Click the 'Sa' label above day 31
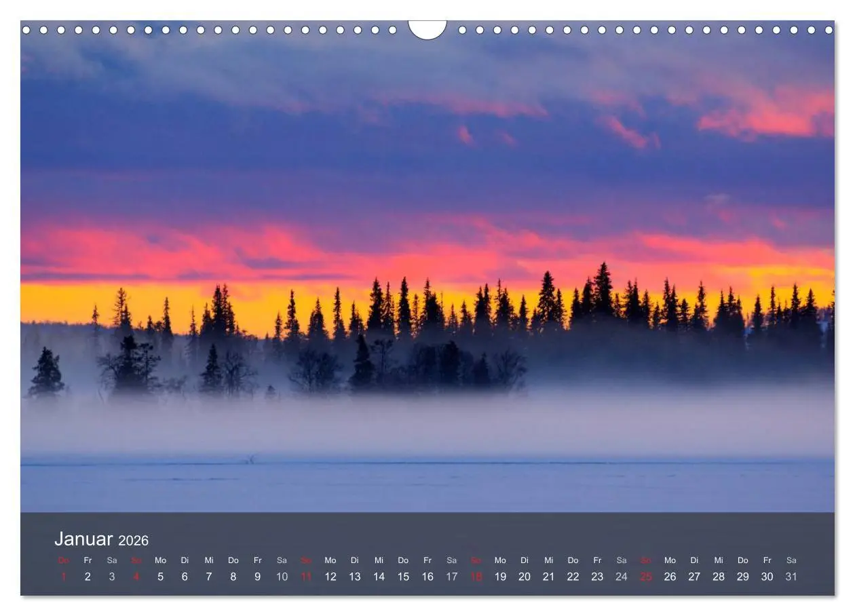The width and height of the screenshot is (855, 616). (791, 560)
